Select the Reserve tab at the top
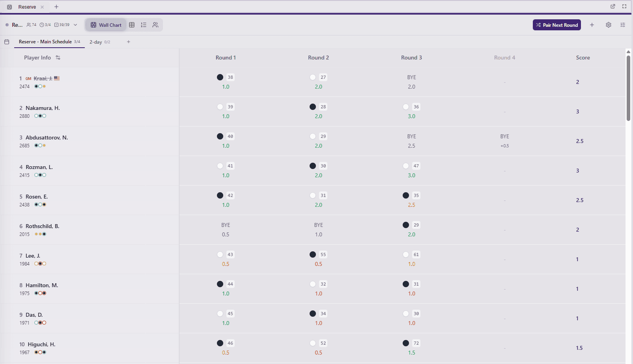This screenshot has width=633, height=364. pos(26,7)
